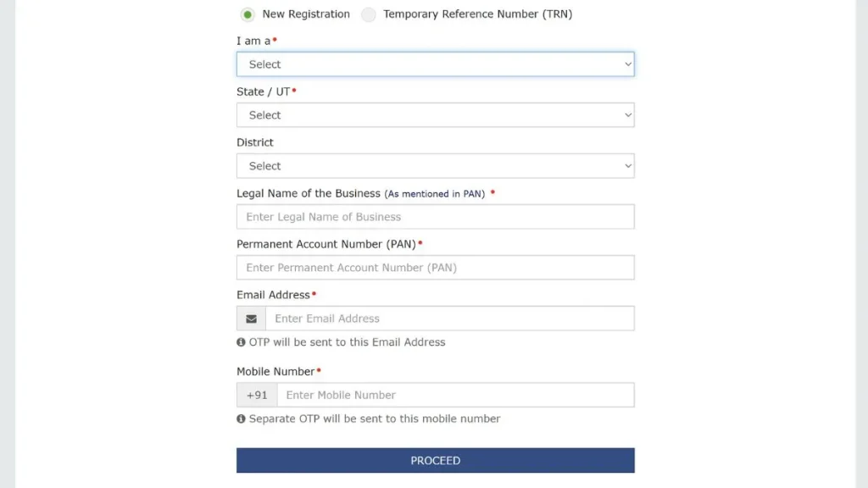Click the info icon about email OTP
This screenshot has height=488, width=868.
[241, 341]
